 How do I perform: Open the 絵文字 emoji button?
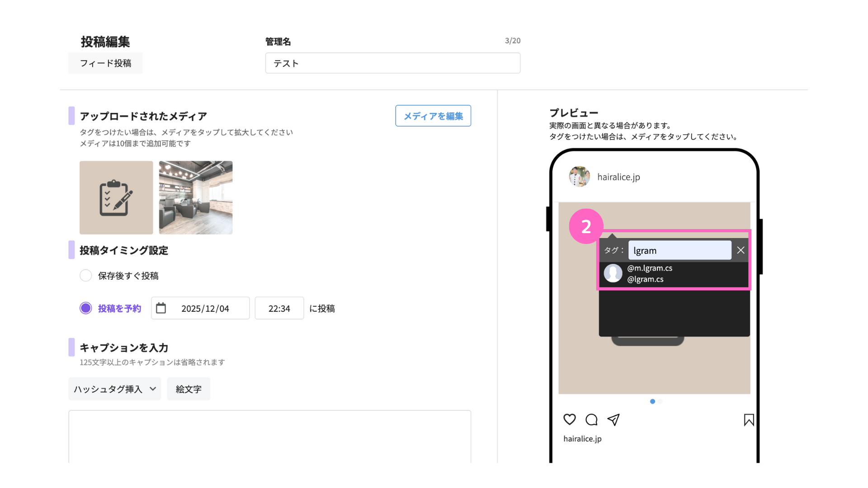coord(189,389)
